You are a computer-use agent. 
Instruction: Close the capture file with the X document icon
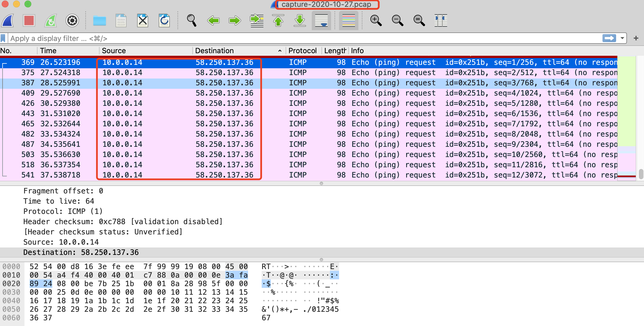click(143, 20)
